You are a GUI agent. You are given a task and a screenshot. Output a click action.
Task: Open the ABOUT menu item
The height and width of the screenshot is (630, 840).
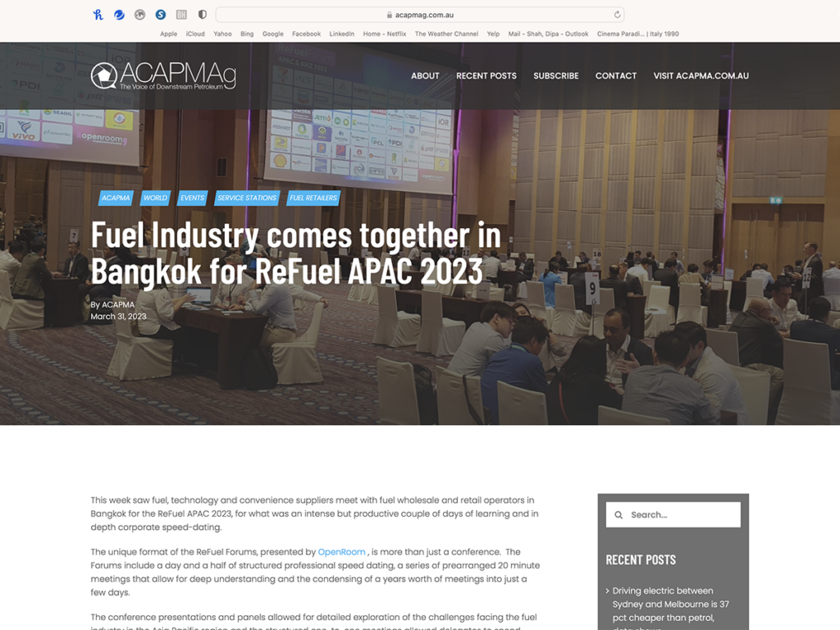425,75
